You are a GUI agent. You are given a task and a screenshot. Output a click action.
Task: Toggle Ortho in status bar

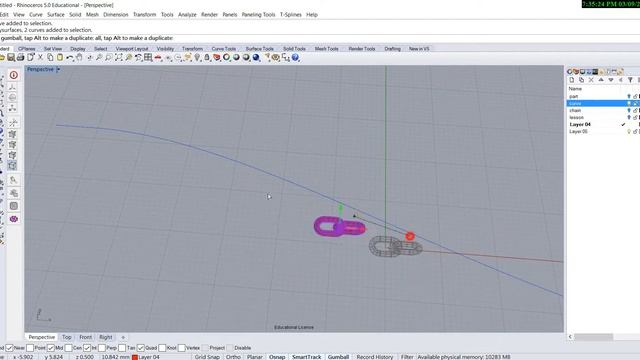(233, 357)
